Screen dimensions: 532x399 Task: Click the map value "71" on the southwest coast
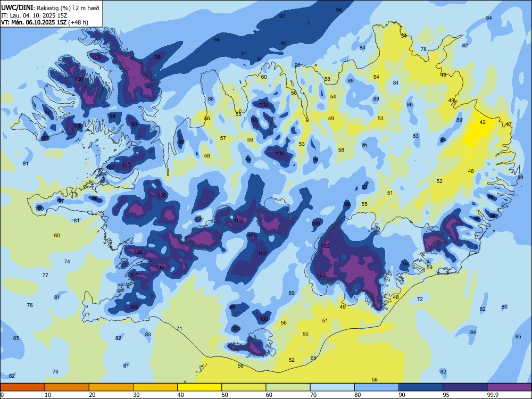[x=179, y=328]
